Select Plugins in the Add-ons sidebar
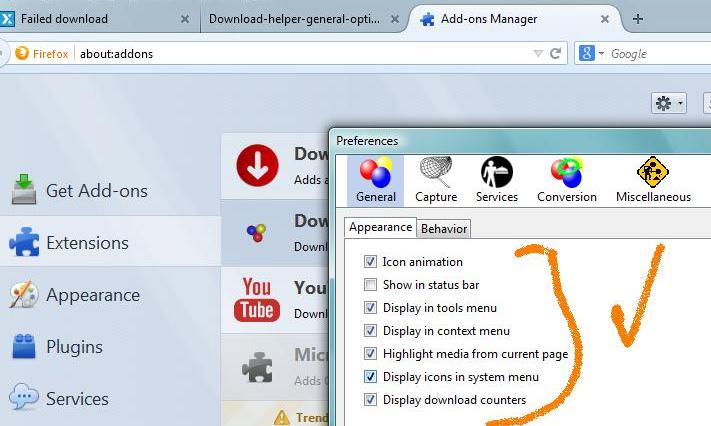The image size is (711, 426). [110, 347]
